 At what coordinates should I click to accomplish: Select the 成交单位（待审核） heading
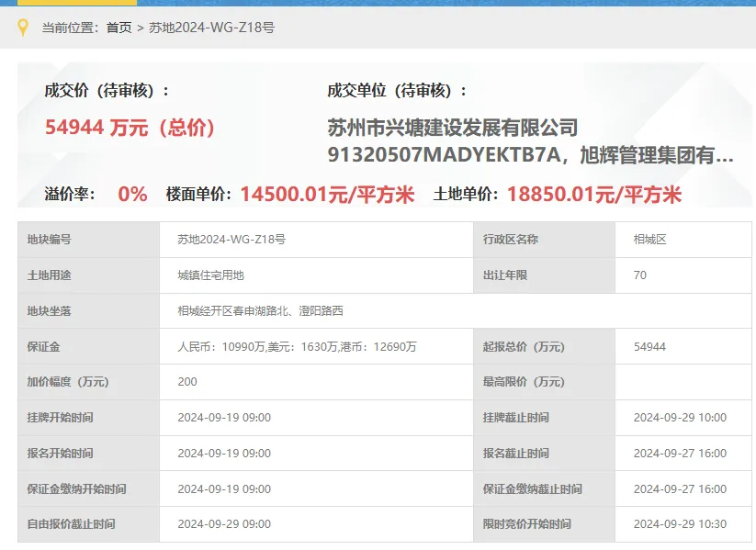pos(397,90)
